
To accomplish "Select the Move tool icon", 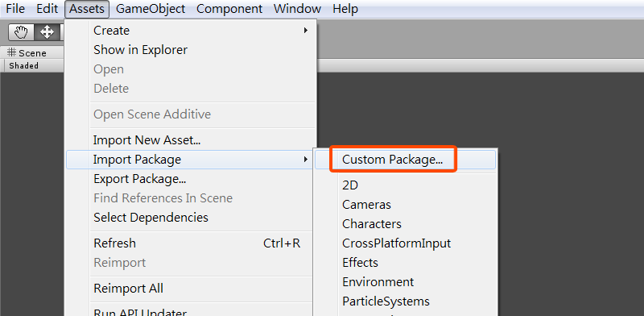I will 47,31.
